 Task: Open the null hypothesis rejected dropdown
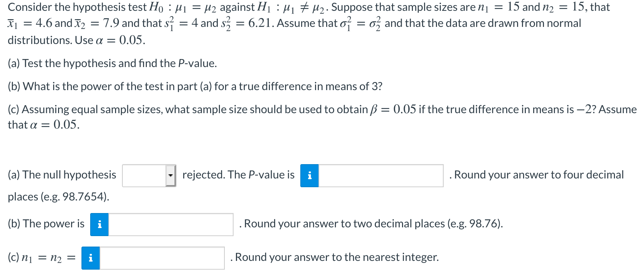149,176
